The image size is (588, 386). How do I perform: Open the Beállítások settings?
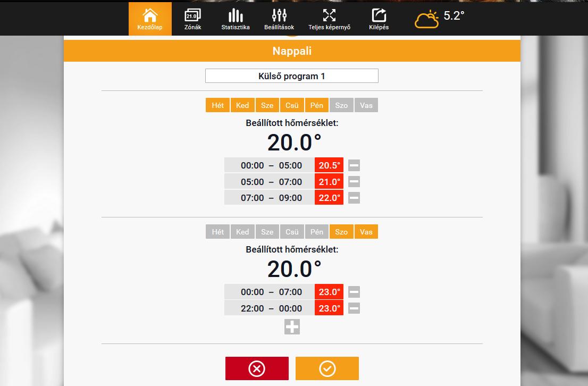(279, 18)
